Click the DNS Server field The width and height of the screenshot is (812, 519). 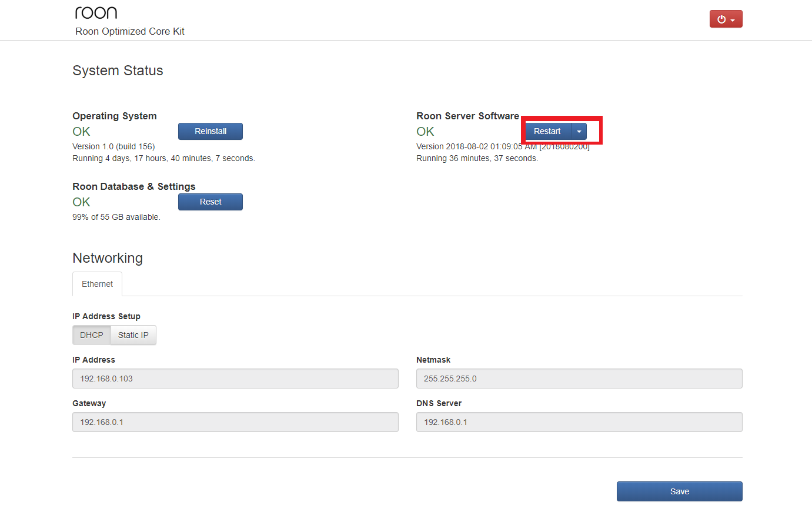tap(579, 422)
